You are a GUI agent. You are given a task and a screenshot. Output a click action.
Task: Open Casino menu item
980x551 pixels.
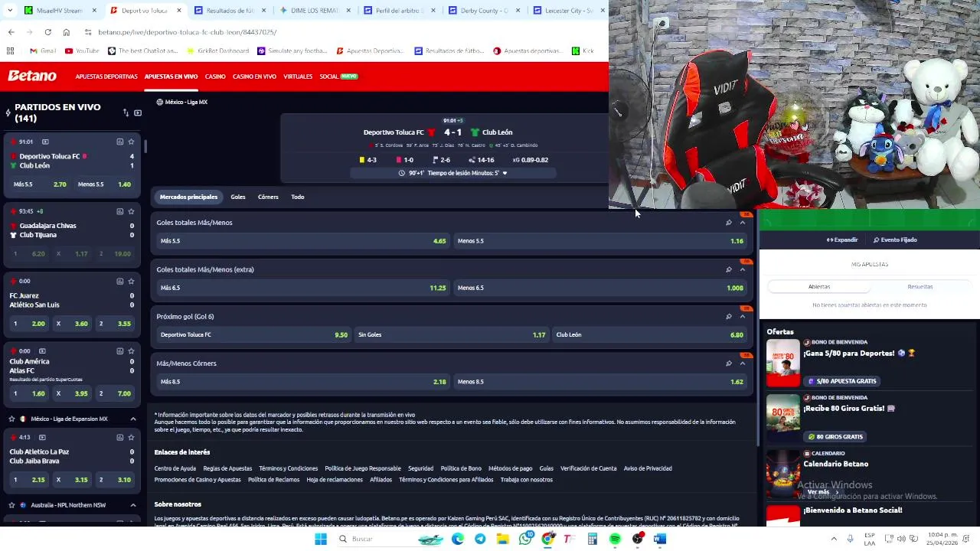[x=215, y=77]
